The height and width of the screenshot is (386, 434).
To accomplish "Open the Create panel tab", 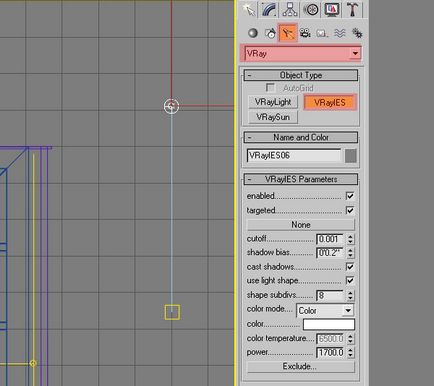I will tap(250, 9).
